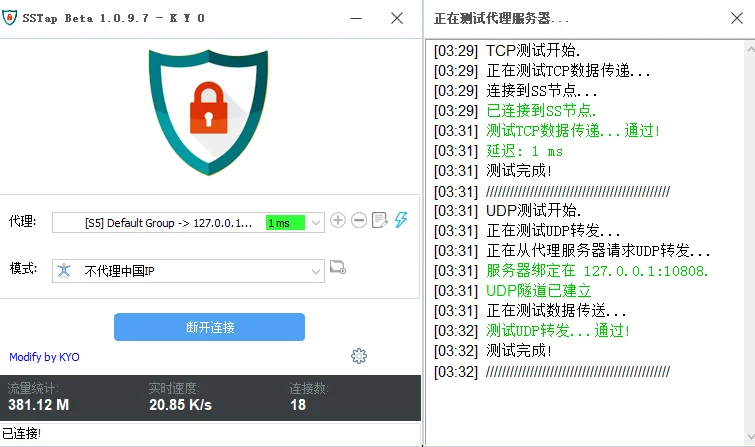This screenshot has width=755, height=447.
Task: Click the add proxy plus icon
Action: (338, 220)
